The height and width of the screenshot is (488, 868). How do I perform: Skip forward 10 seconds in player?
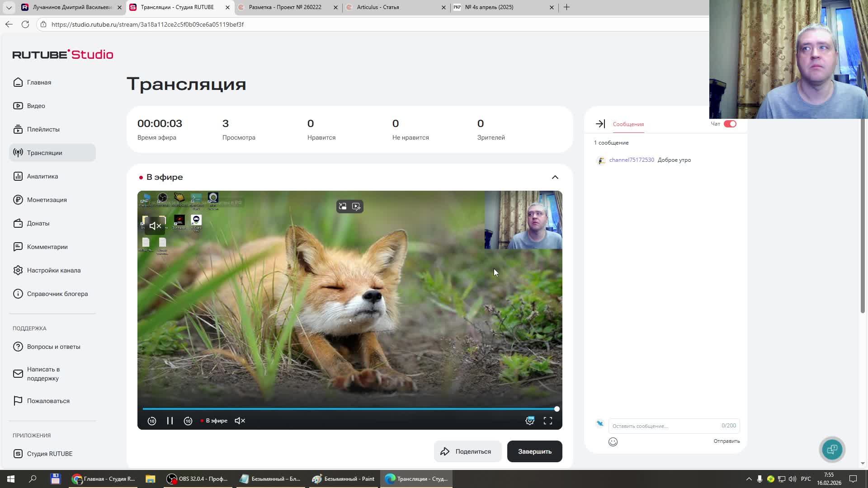point(188,421)
